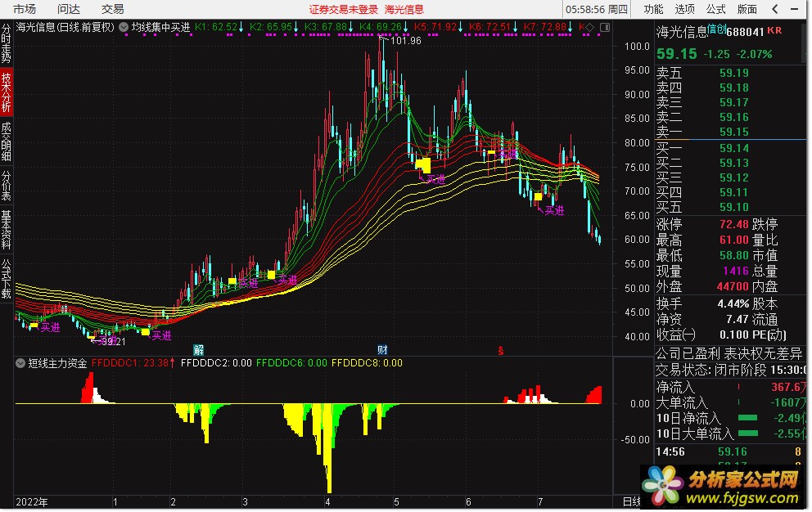The height and width of the screenshot is (512, 812).
Task: Click stock code 688041
Action: point(745,32)
